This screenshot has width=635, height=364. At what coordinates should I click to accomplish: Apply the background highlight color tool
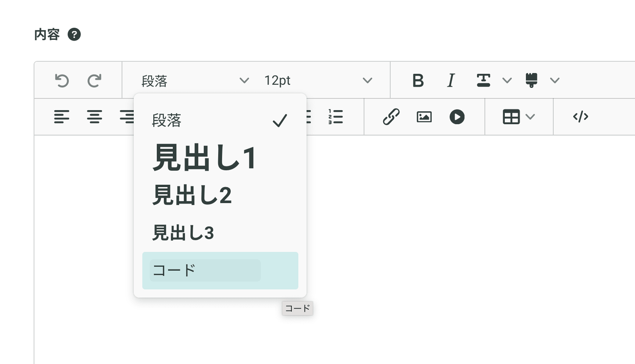coord(531,80)
